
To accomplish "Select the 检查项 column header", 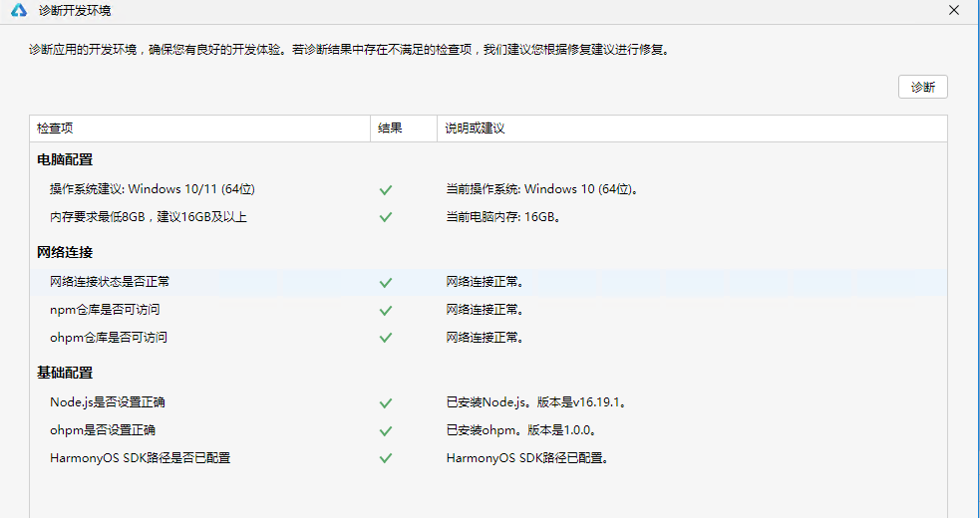I will point(199,129).
